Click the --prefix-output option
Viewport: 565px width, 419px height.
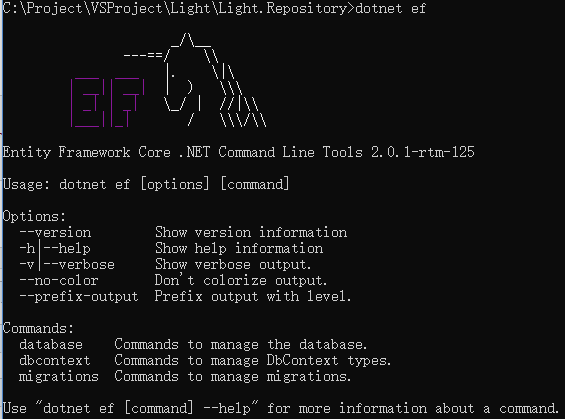click(x=79, y=297)
